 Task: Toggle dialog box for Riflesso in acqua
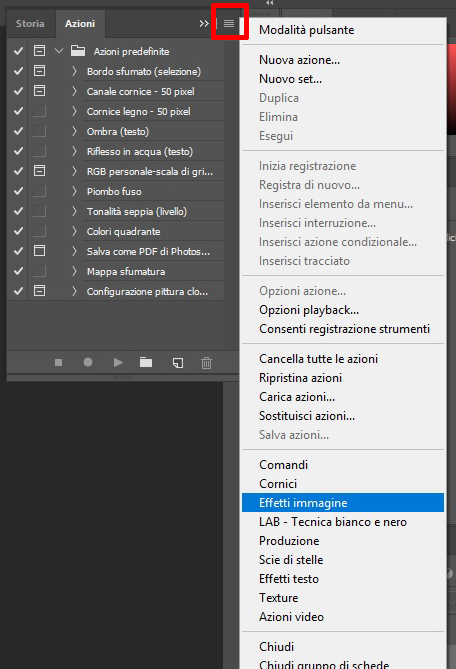[39, 151]
